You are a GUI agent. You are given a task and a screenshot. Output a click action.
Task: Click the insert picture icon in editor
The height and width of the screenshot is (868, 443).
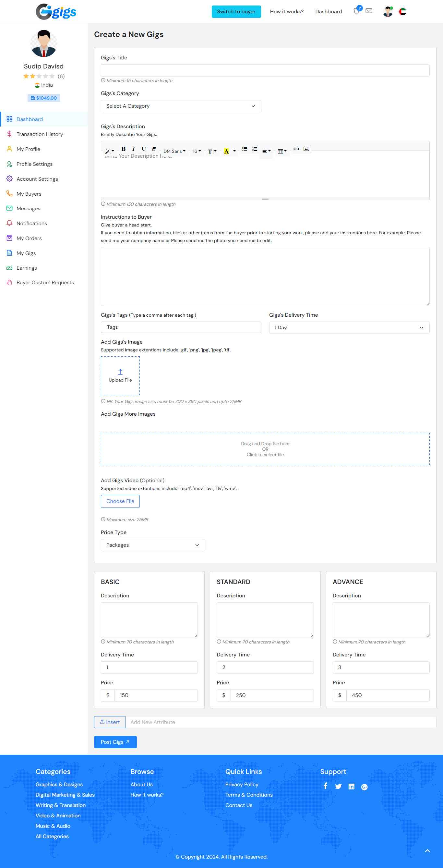coord(306,149)
